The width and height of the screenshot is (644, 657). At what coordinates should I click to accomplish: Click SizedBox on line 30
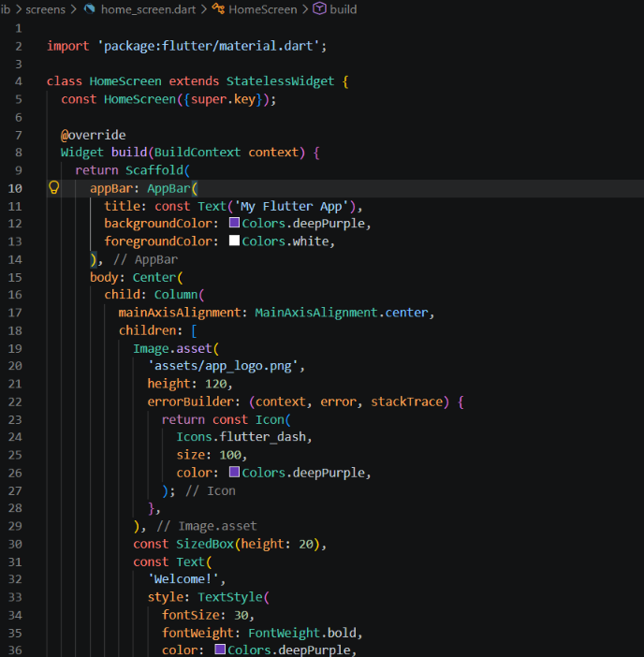pos(205,544)
